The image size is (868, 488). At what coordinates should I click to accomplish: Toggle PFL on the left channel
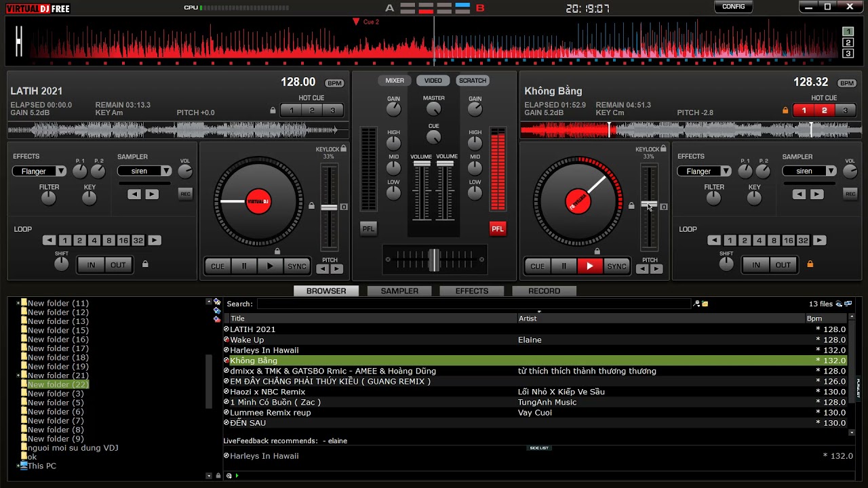368,228
